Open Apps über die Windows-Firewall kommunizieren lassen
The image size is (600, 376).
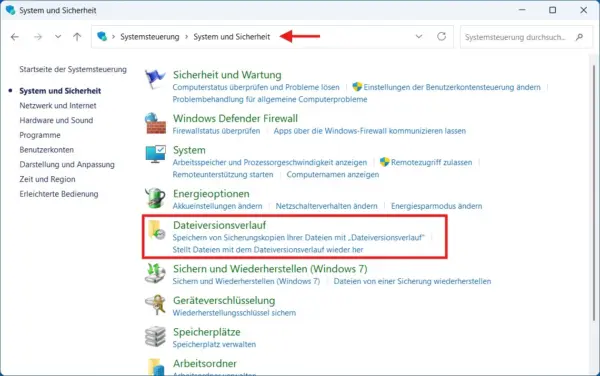[370, 131]
